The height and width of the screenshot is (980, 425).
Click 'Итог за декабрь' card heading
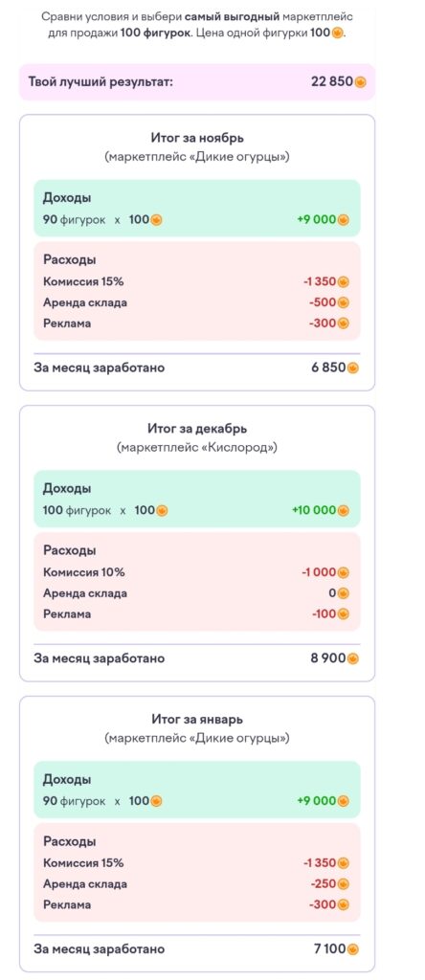(x=197, y=429)
